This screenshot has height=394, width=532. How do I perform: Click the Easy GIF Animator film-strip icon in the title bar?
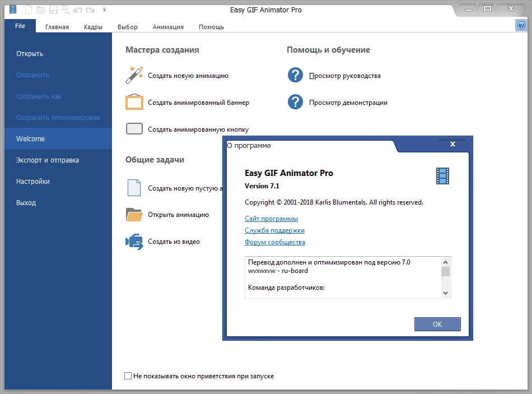tap(13, 9)
